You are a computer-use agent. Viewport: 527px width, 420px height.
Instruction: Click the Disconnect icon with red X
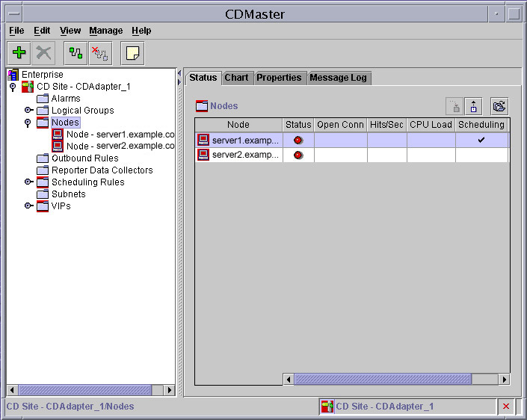click(x=100, y=53)
